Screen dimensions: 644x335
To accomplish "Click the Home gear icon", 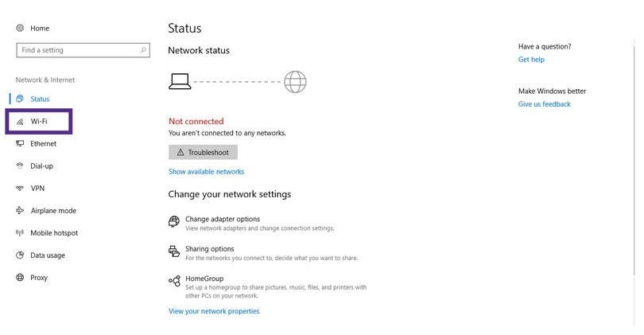I will (20, 28).
